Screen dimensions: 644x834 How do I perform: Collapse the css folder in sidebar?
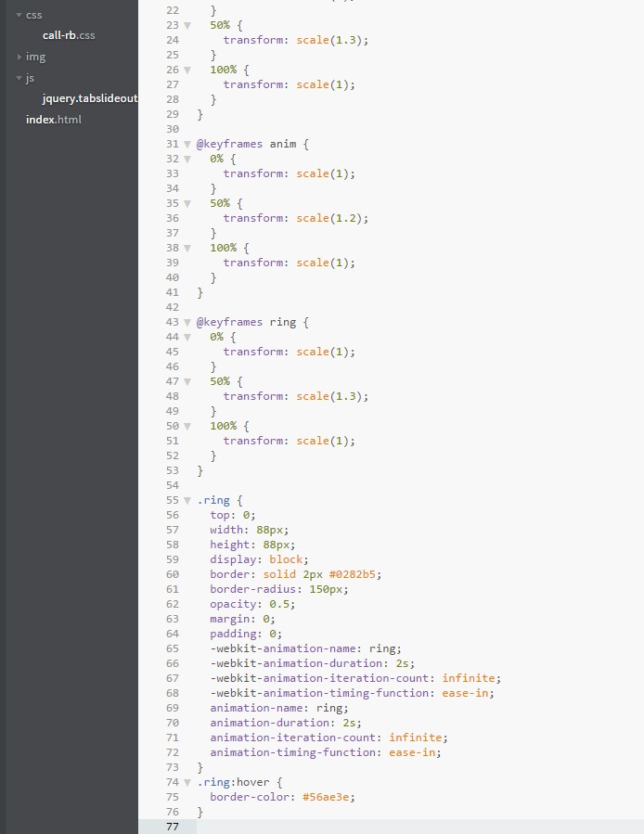(x=19, y=15)
